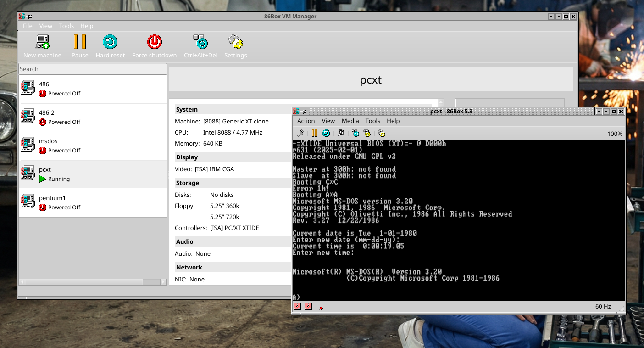Open window menu icon of pcxt titlebar
644x348 pixels.
pos(296,112)
